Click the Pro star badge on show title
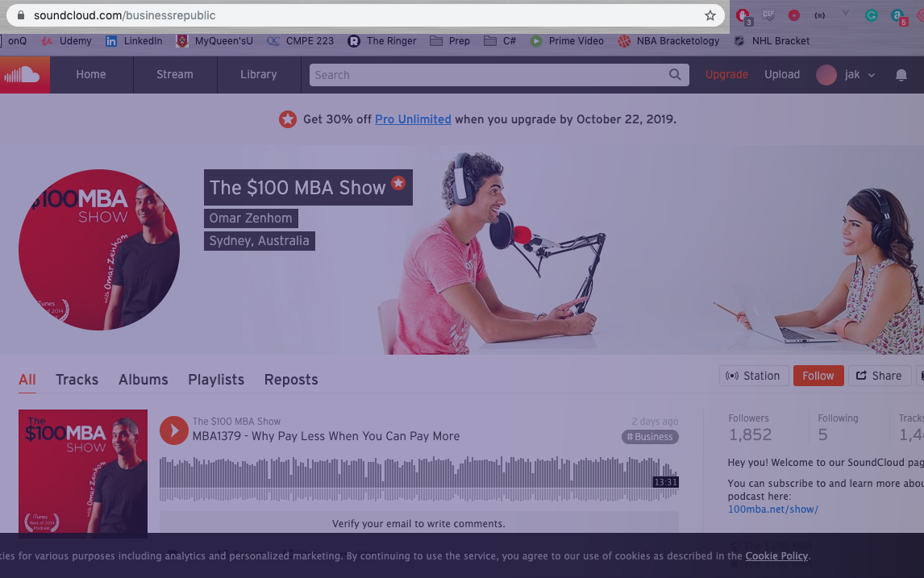Image resolution: width=924 pixels, height=578 pixels. [x=398, y=183]
